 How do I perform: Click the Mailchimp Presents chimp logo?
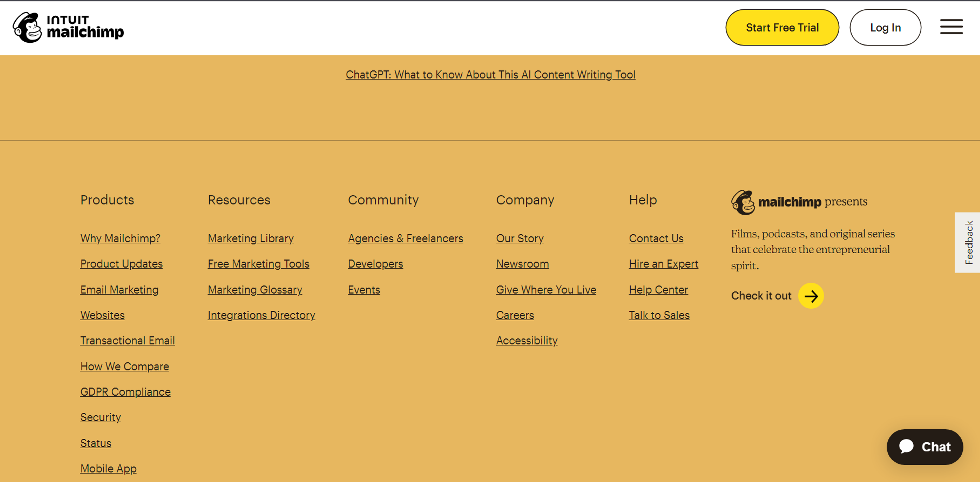point(743,202)
